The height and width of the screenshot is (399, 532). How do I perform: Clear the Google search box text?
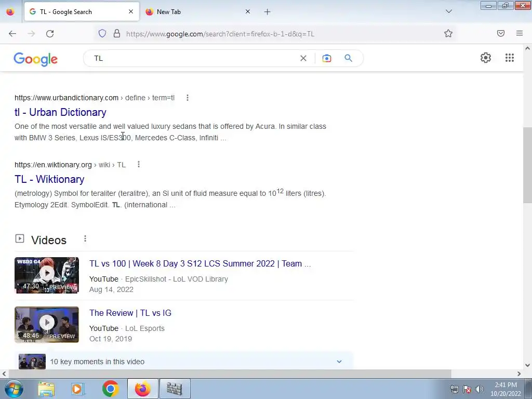[303, 58]
